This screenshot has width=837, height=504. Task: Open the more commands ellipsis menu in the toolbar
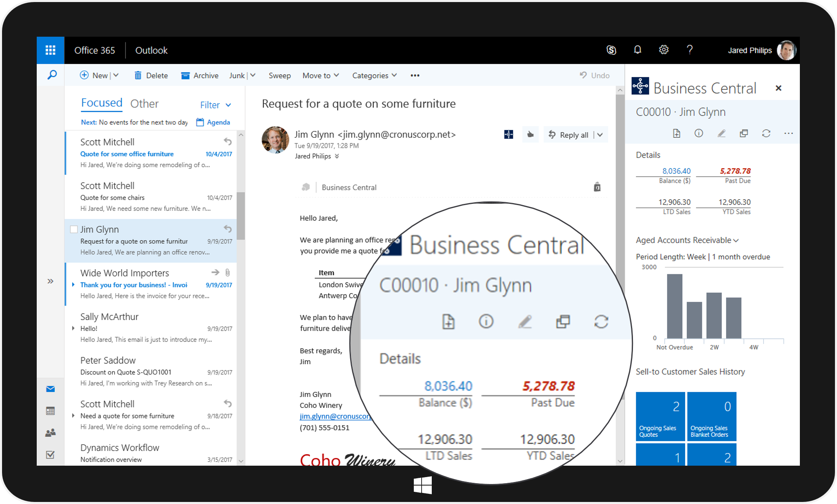[x=415, y=75]
